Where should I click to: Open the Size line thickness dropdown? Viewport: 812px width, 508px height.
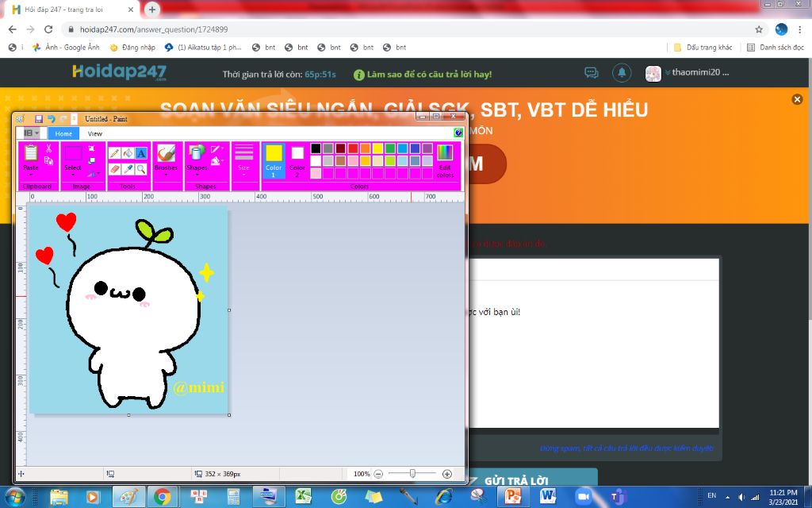[244, 160]
